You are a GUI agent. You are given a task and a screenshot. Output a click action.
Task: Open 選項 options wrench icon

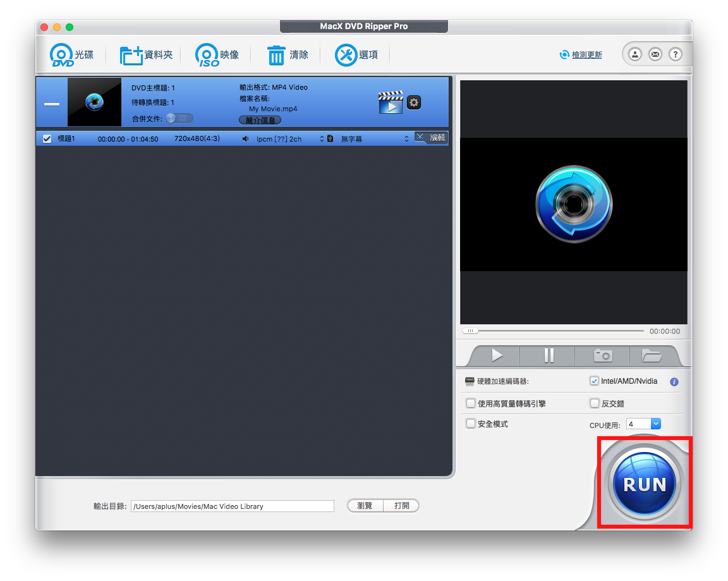pos(356,55)
